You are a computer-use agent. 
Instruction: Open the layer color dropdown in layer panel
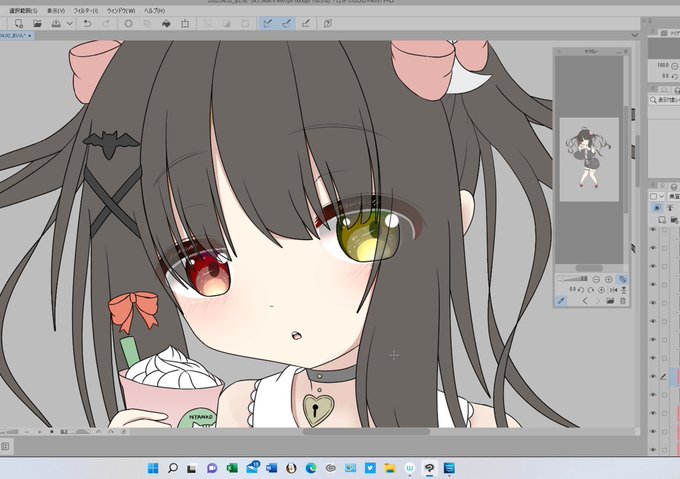click(x=657, y=196)
